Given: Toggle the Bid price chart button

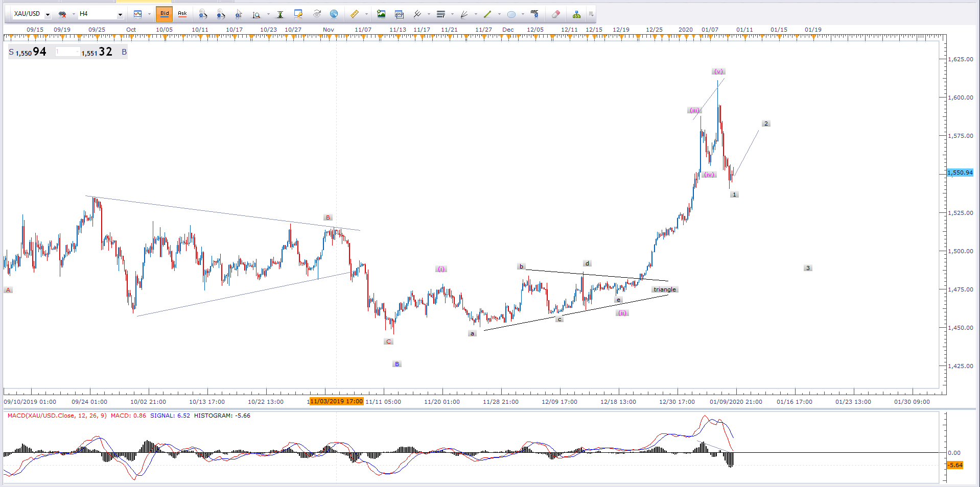Looking at the screenshot, I should tap(165, 14).
